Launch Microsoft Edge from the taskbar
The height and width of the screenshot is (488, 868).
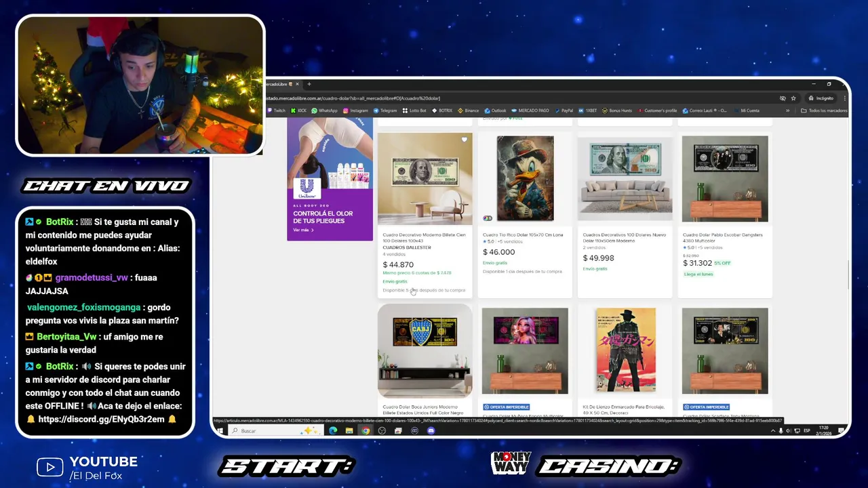(x=333, y=430)
